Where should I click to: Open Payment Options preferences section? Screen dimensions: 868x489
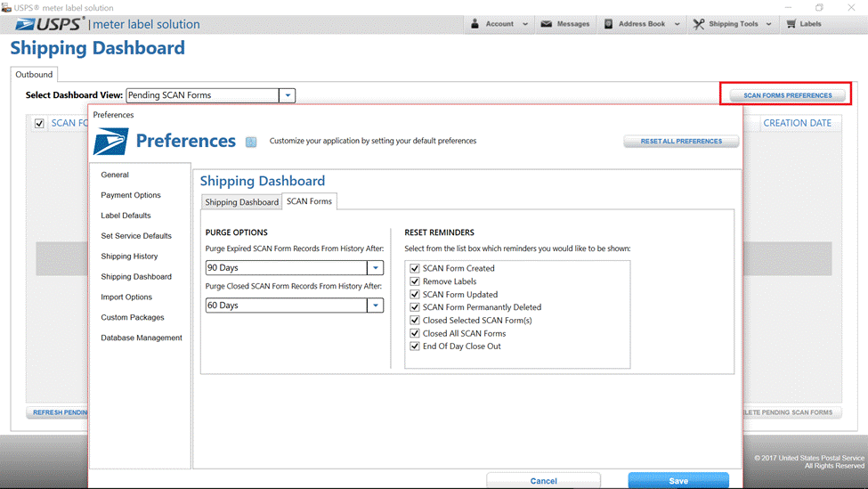[131, 195]
